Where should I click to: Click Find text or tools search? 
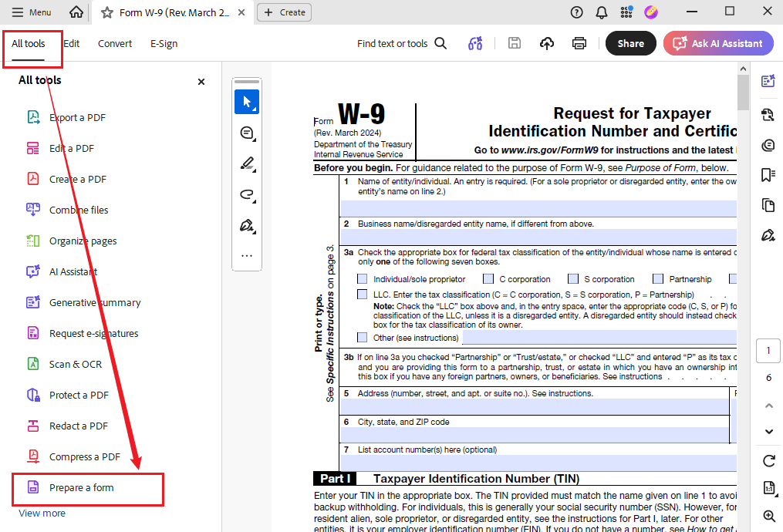(401, 43)
